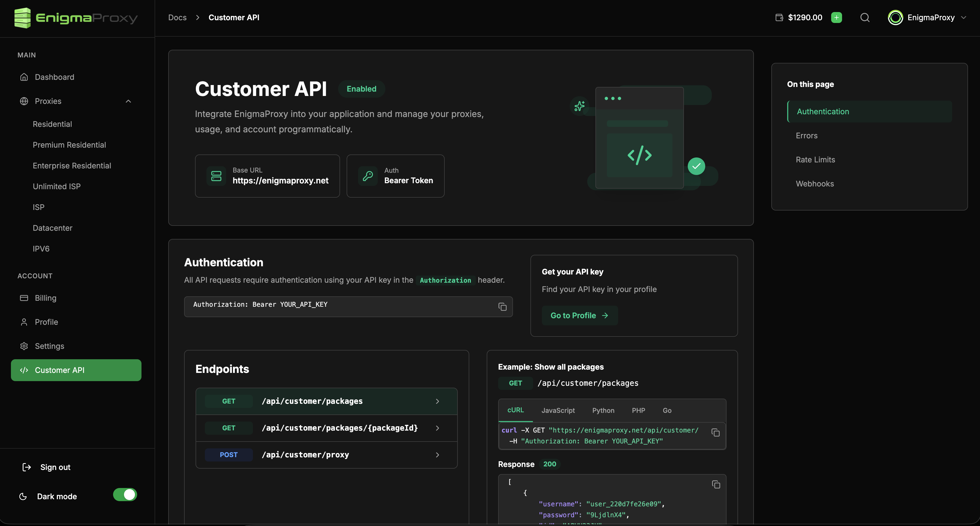
Task: Click the 200 response status badge
Action: tap(549, 464)
